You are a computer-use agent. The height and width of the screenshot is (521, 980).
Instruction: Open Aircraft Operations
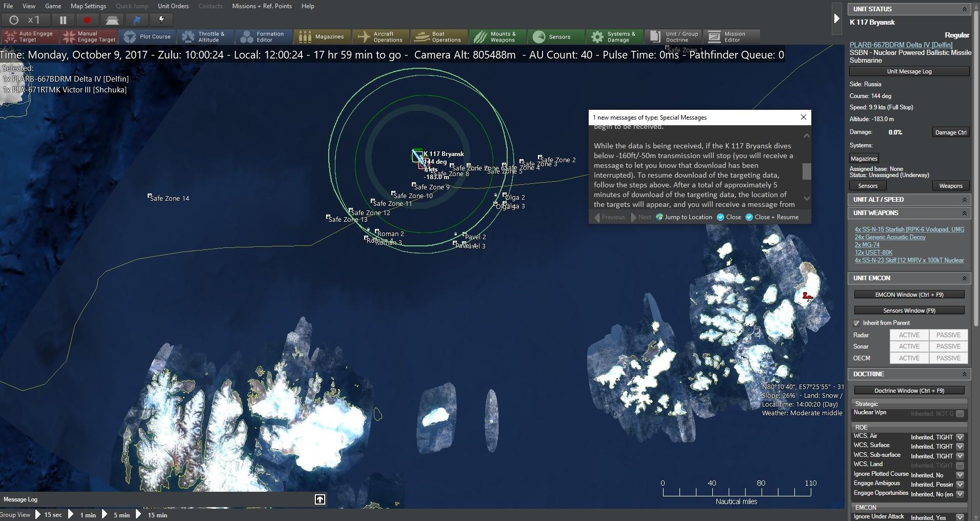[x=381, y=36]
